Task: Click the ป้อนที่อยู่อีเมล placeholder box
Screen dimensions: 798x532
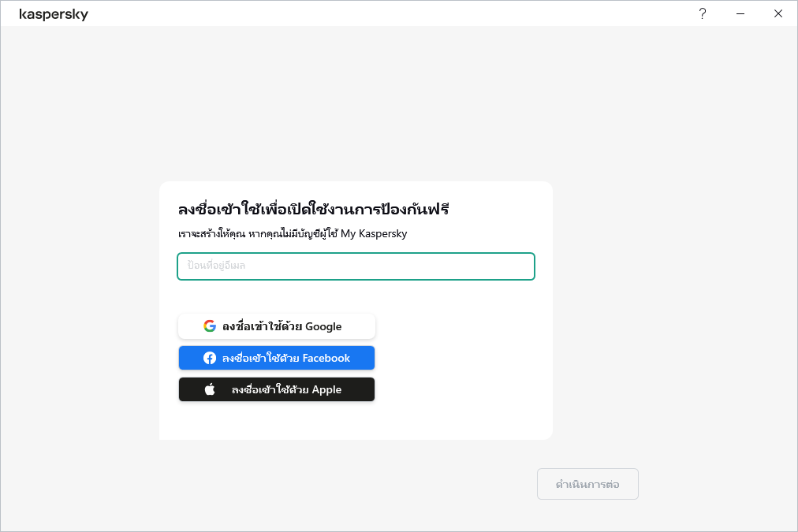Action: pyautogui.click(x=355, y=266)
